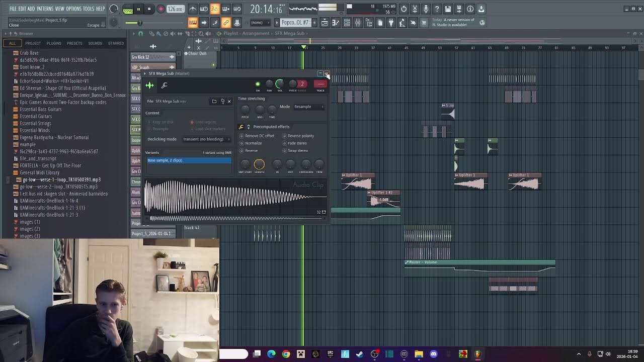Open the OPTIONS menu
644x362 pixels.
click(x=73, y=9)
